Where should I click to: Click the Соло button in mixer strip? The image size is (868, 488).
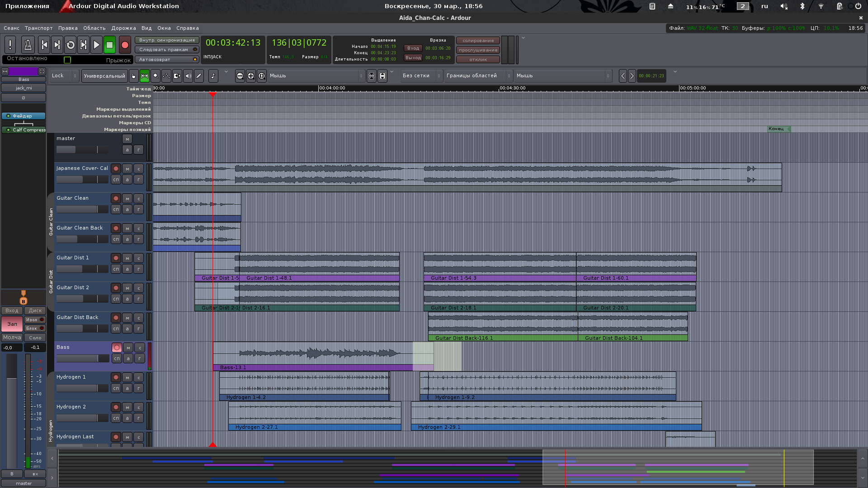point(35,338)
